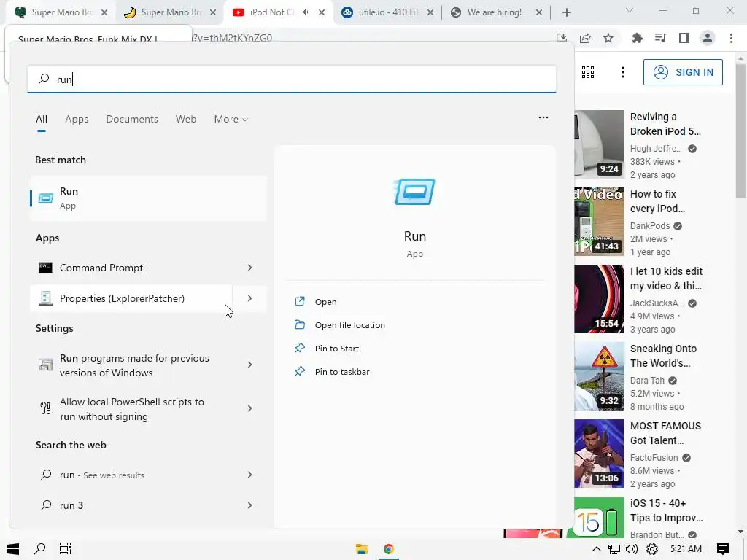Expand Allow local PowerShell scripts chevron
The image size is (747, 560).
[249, 408]
